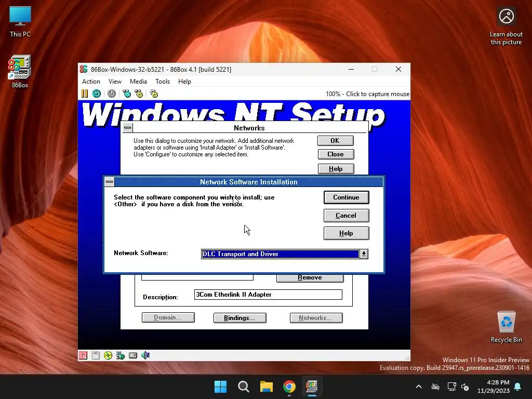Click the sound speaker status bar icon
This screenshot has height=399, width=532.
click(145, 355)
